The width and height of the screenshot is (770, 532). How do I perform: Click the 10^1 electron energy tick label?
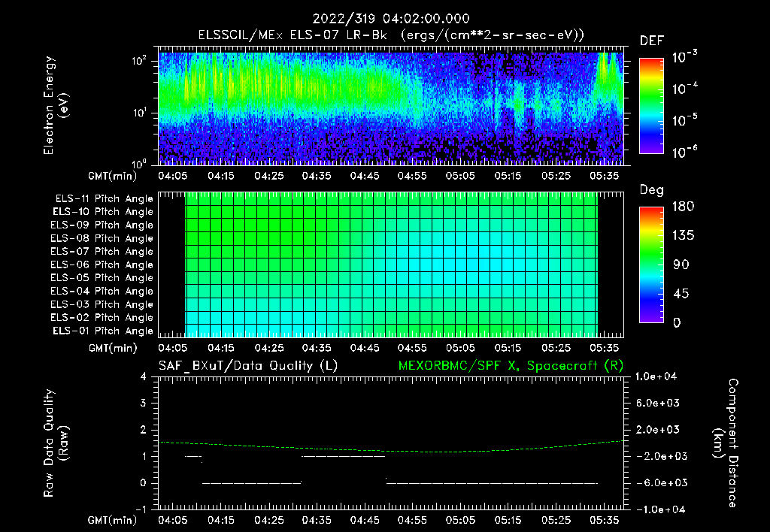[139, 113]
